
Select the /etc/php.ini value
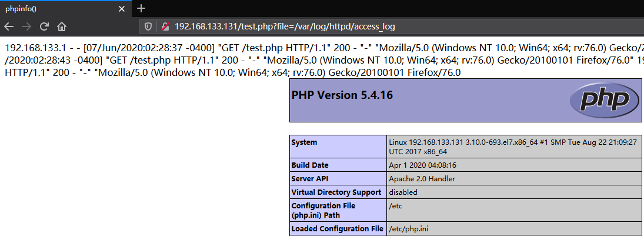(x=408, y=229)
